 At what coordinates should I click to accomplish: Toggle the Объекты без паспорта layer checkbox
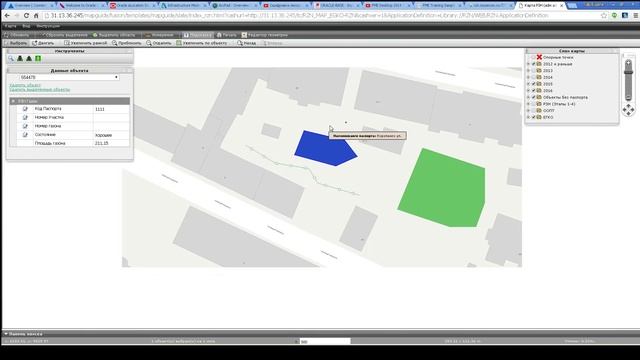pos(533,97)
